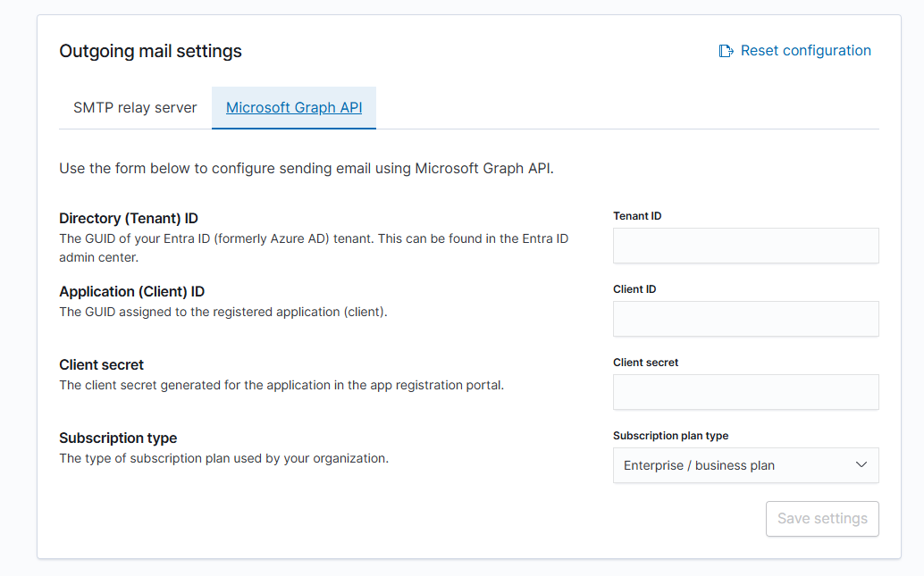
Task: Focus the Tenant ID input field
Action: click(x=745, y=246)
